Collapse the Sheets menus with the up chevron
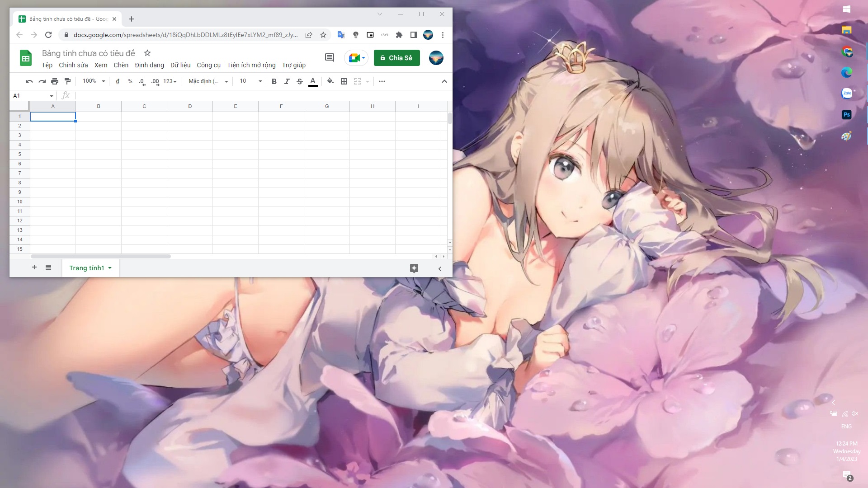This screenshot has height=488, width=868. point(444,81)
